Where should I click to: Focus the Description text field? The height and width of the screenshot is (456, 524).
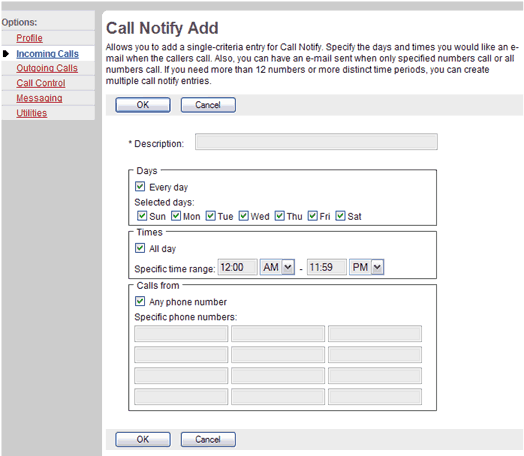pos(316,142)
